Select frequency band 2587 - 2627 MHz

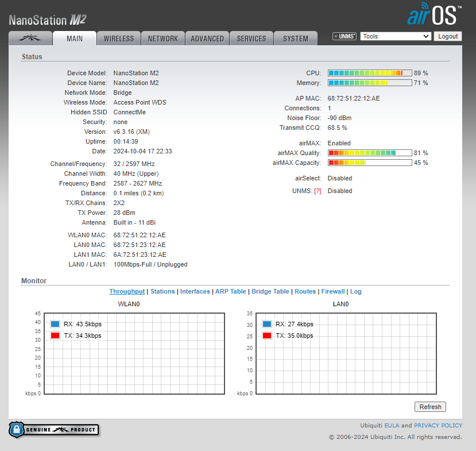138,183
